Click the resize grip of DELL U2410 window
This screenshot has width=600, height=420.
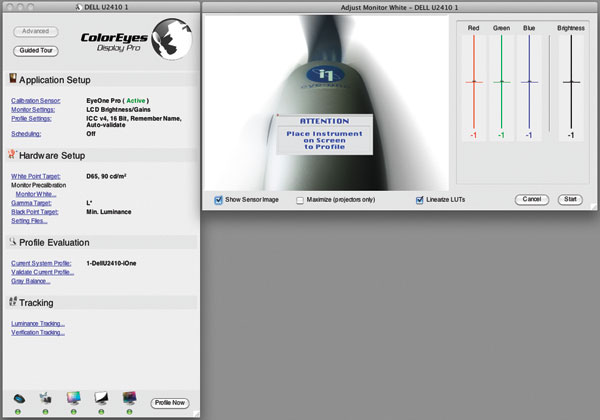(x=196, y=413)
